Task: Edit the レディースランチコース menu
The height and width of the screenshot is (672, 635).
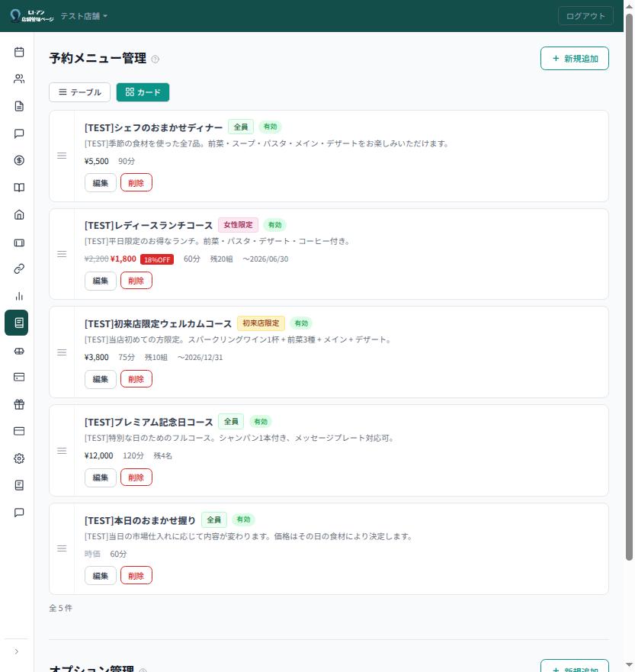Action: click(x=100, y=281)
